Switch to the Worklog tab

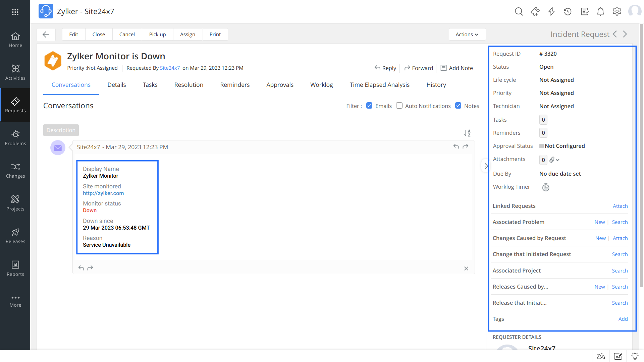[x=321, y=84]
